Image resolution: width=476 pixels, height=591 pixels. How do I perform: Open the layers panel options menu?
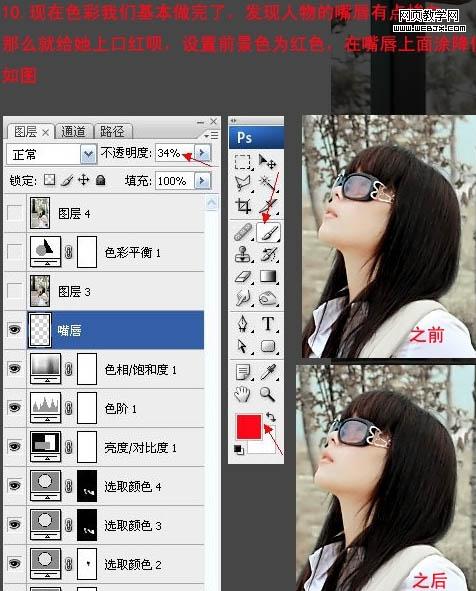[211, 135]
